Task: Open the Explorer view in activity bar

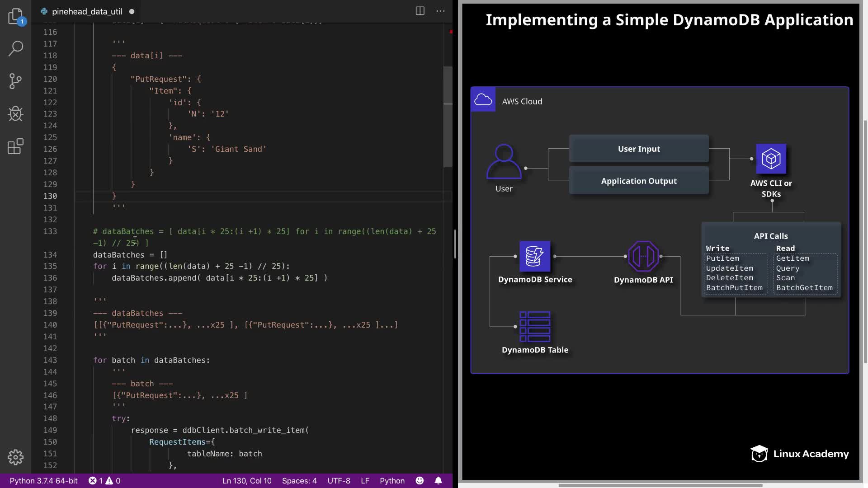Action: (x=15, y=16)
